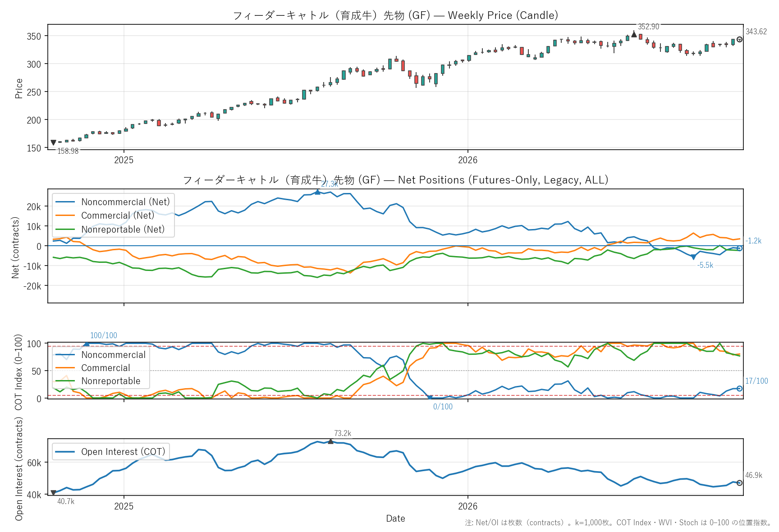This screenshot has height=532, width=779.
Task: Click the 158.98 price low triangle marker
Action: pos(53,143)
